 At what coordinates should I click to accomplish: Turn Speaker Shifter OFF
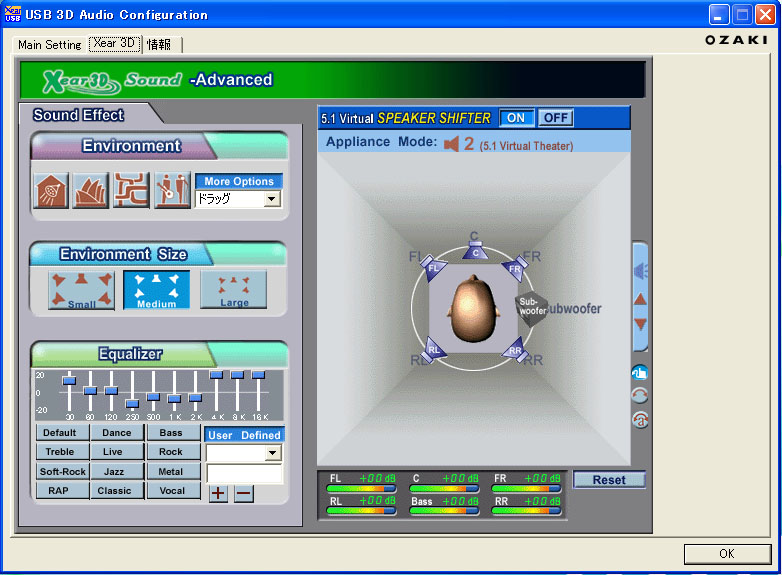(x=555, y=118)
